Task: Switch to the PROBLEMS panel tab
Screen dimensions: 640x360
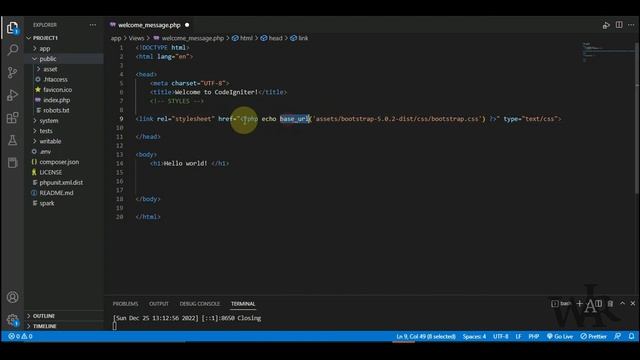Action: coord(125,304)
